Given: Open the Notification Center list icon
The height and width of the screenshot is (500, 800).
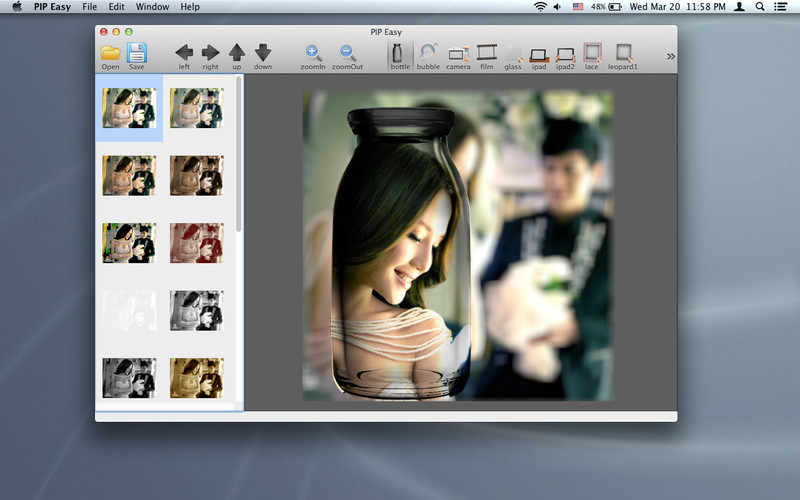Looking at the screenshot, I should point(780,7).
